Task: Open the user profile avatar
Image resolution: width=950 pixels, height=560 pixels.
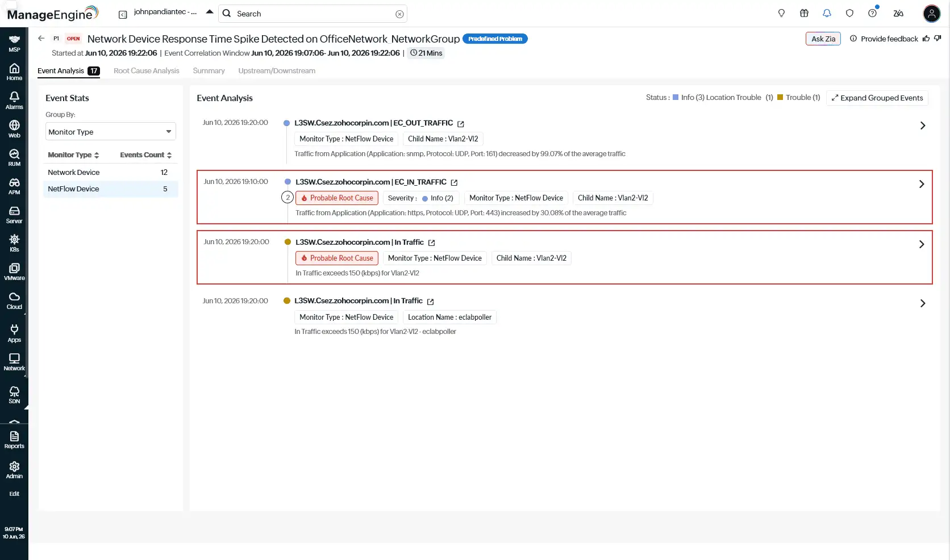Action: coord(932,14)
